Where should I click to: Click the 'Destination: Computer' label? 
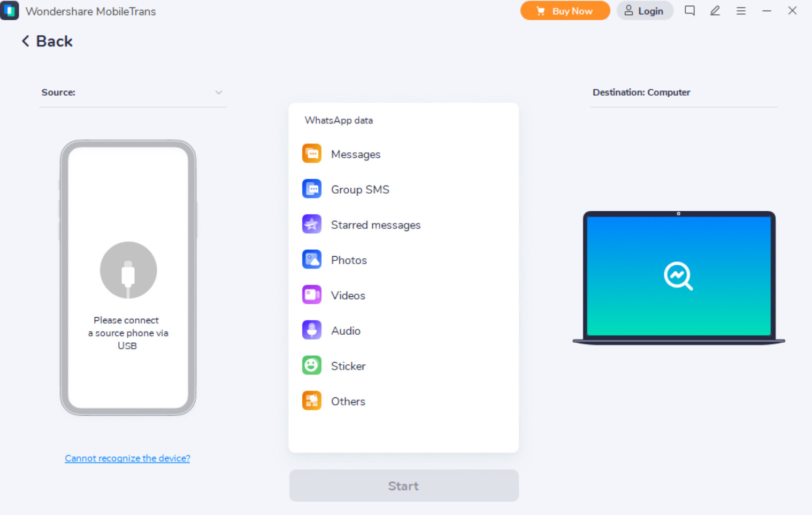click(x=641, y=93)
